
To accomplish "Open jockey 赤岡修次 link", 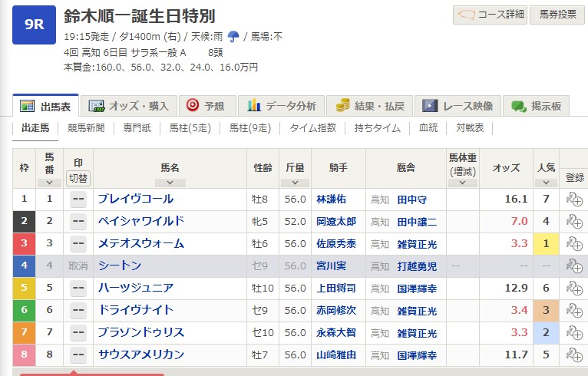I will (336, 311).
